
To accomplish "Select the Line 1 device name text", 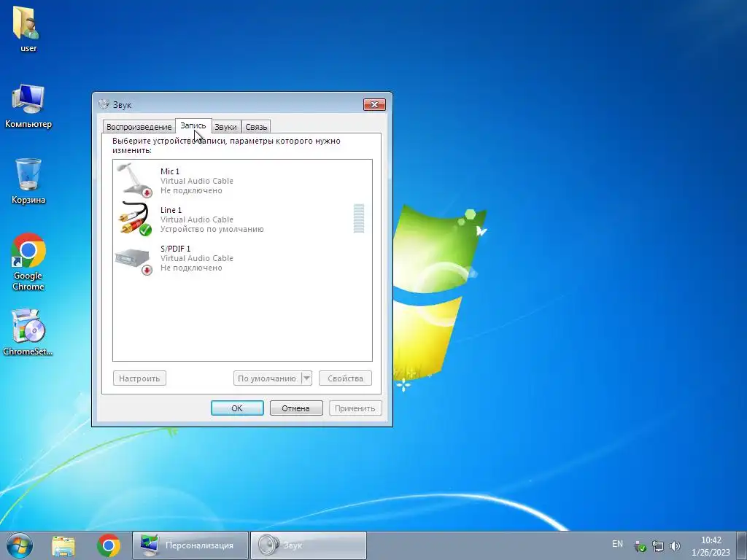I will click(171, 210).
